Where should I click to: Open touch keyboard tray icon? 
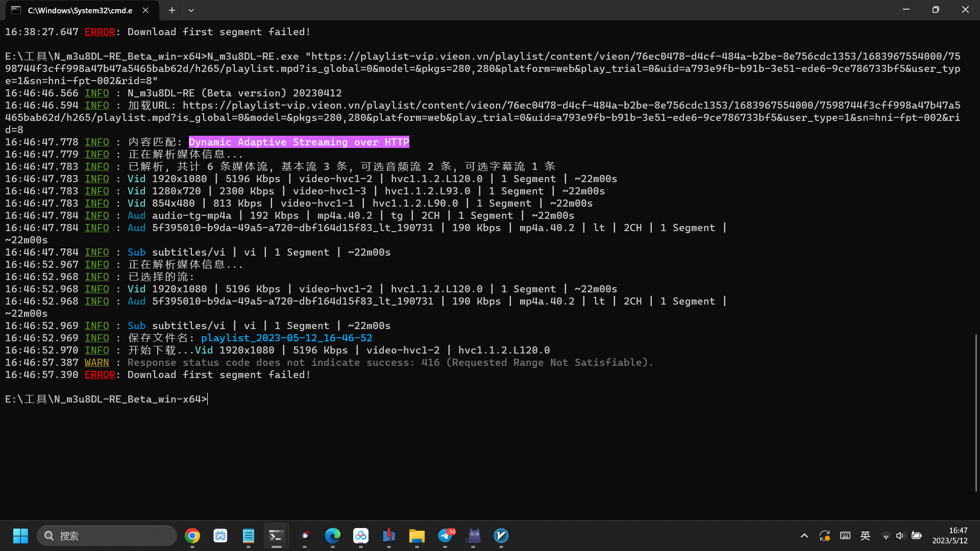845,536
